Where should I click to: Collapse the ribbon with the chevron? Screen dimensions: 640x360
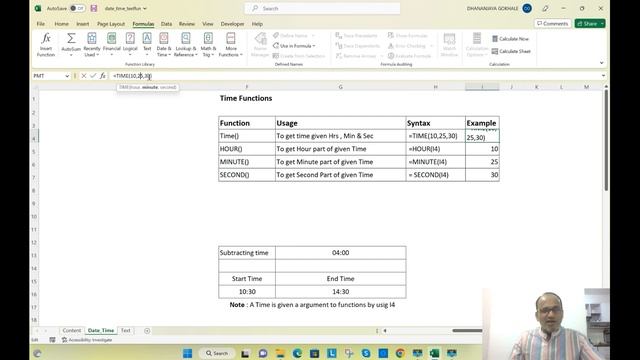coord(602,63)
